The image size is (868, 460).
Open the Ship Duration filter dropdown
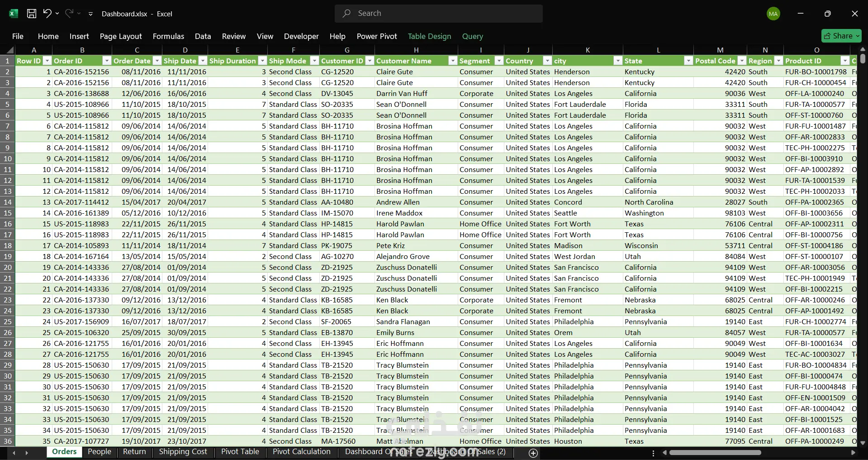(x=262, y=61)
